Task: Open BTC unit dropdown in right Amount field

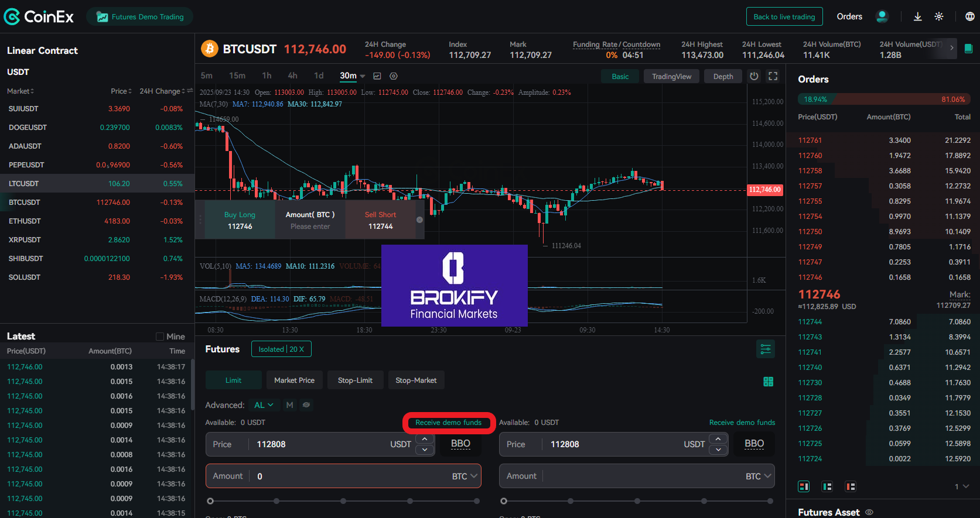Action: pyautogui.click(x=759, y=476)
